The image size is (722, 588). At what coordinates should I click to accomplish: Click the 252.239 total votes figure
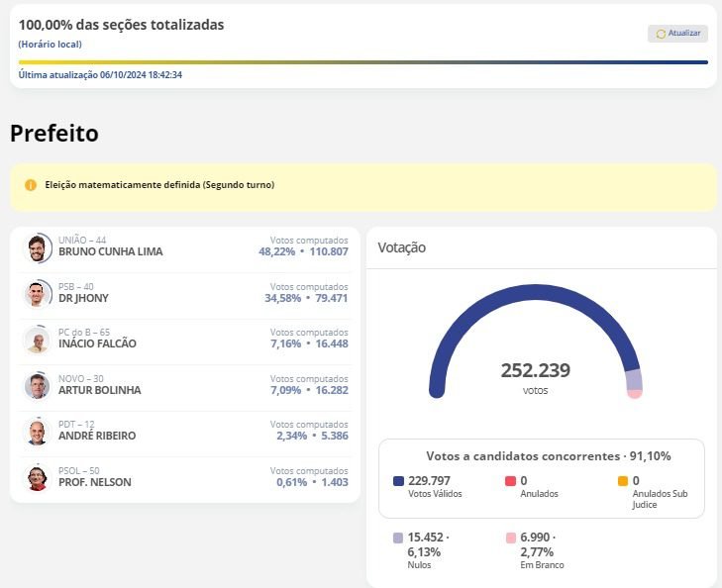pyautogui.click(x=535, y=371)
